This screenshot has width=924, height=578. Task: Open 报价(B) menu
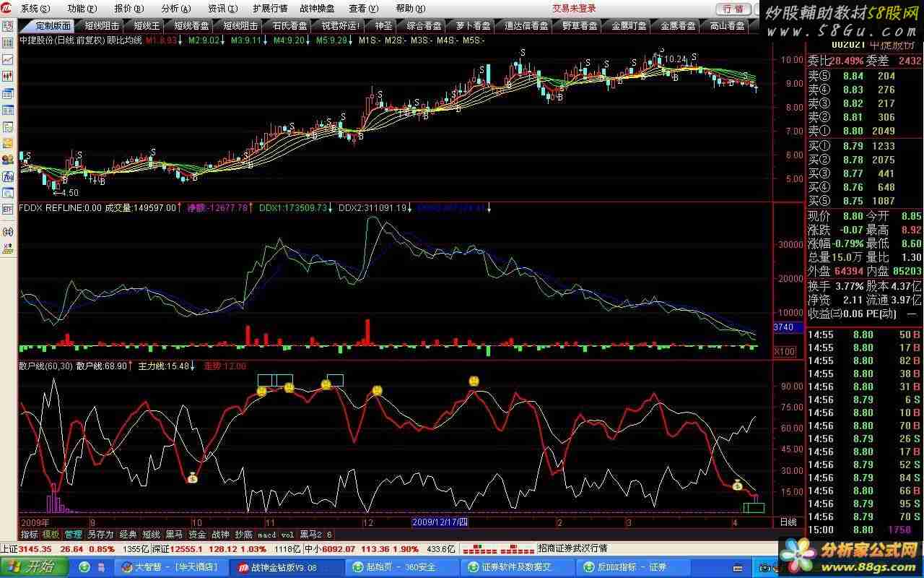pyautogui.click(x=128, y=9)
